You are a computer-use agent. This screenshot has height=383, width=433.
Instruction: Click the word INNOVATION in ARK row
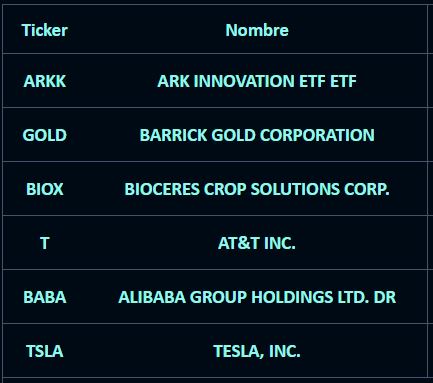pos(244,81)
